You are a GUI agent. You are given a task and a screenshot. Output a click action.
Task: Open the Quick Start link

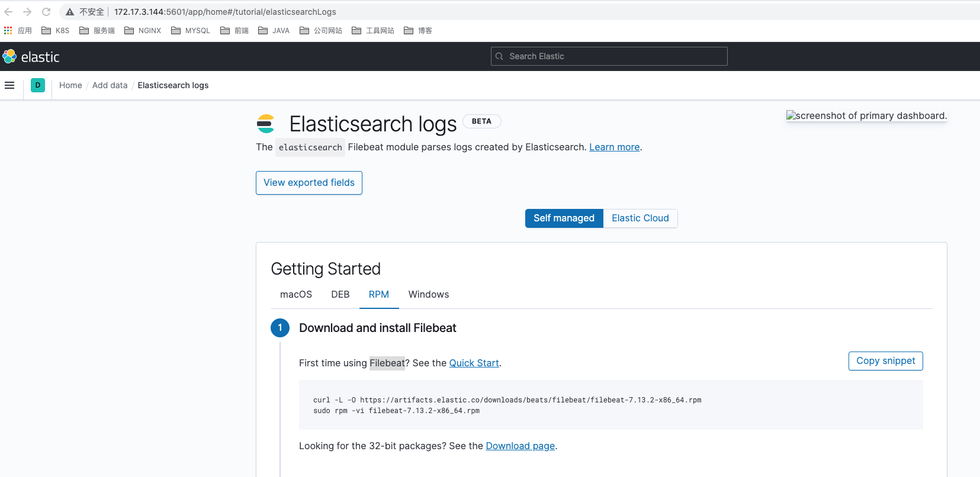click(x=474, y=363)
